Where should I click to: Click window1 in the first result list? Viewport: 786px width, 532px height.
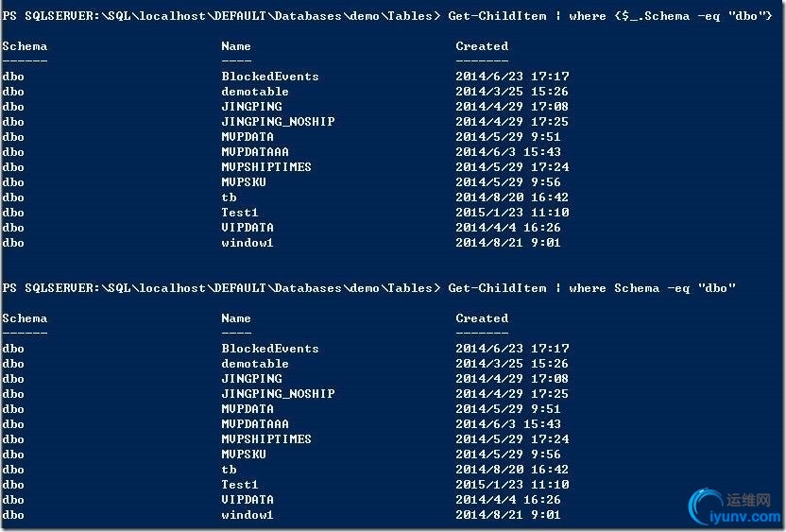coord(248,243)
